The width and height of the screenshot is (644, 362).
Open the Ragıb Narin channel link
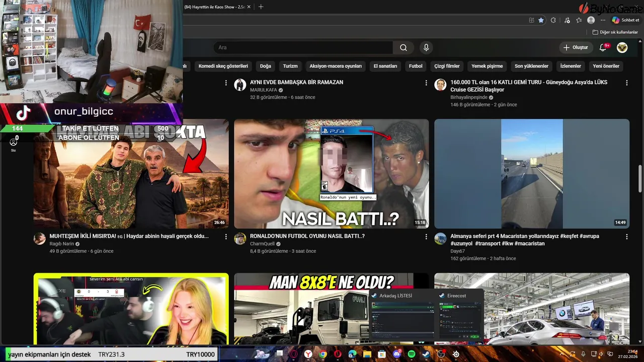61,244
